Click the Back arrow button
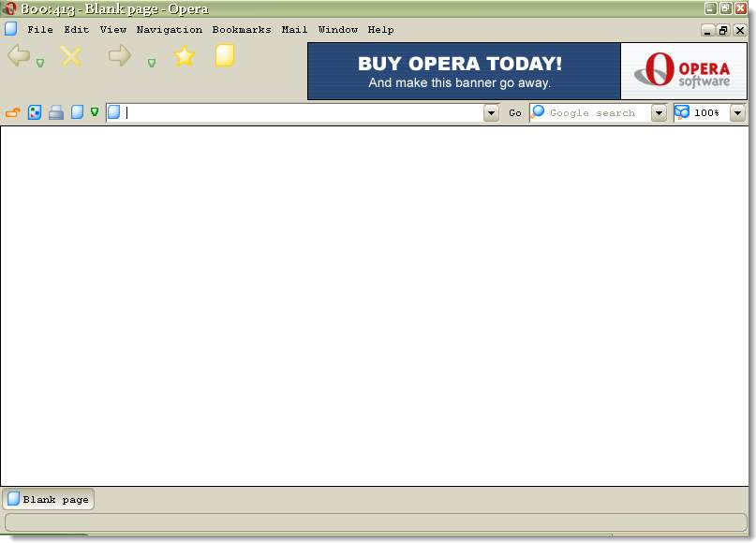The height and width of the screenshot is (543, 756). point(19,55)
